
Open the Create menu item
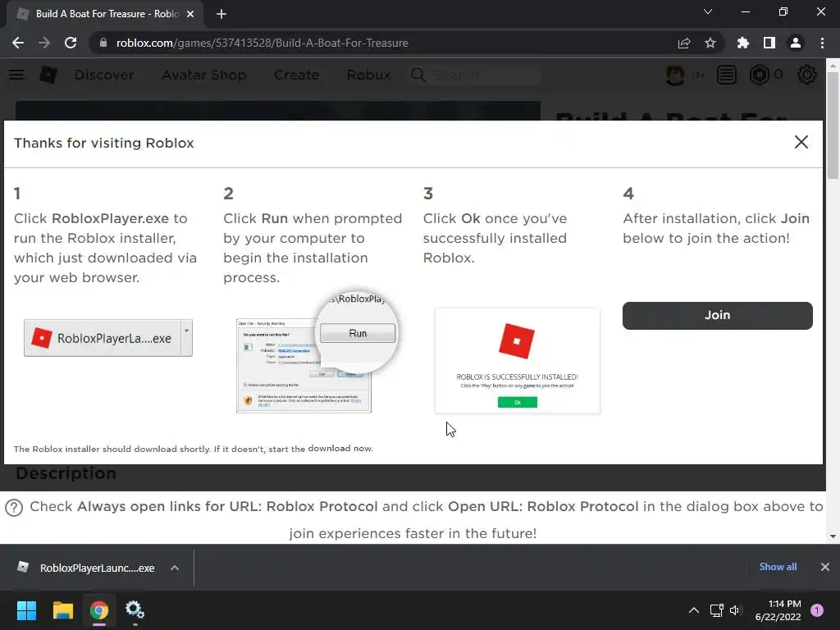[x=296, y=75]
